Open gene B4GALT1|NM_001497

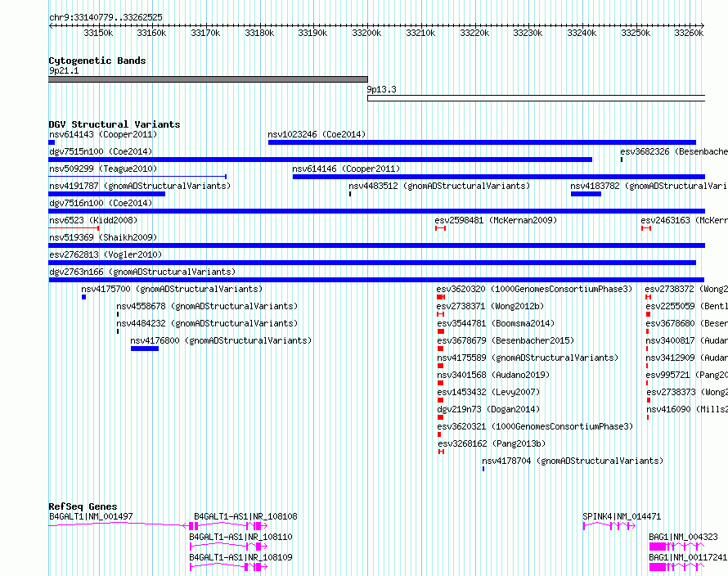(x=91, y=516)
